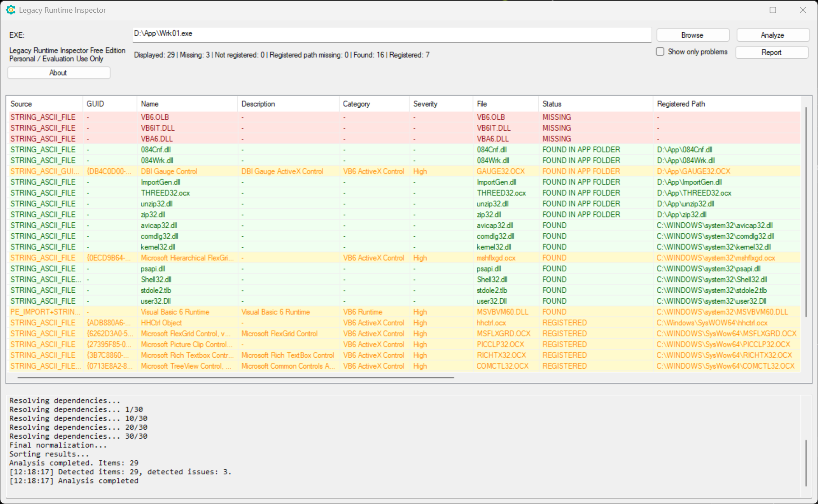The width and height of the screenshot is (818, 504).
Task: Click the PE_IMPORT+STRIN... source cell
Action: click(45, 312)
